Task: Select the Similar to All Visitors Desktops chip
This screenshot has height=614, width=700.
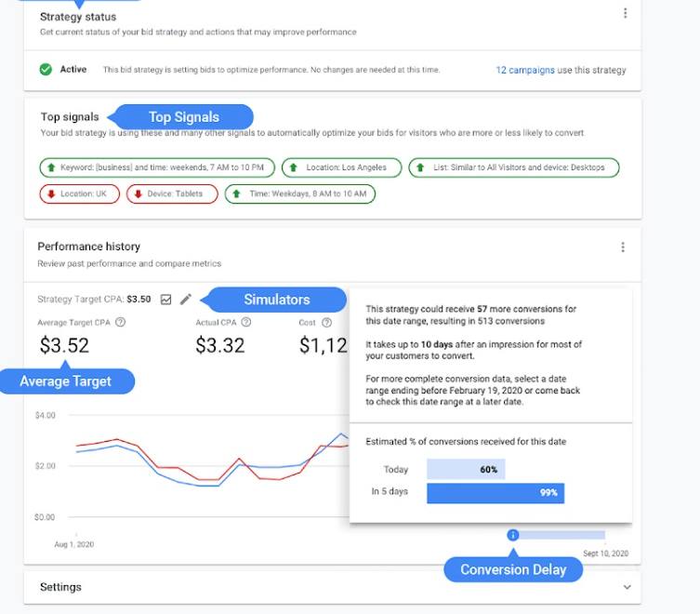Action: coord(514,167)
